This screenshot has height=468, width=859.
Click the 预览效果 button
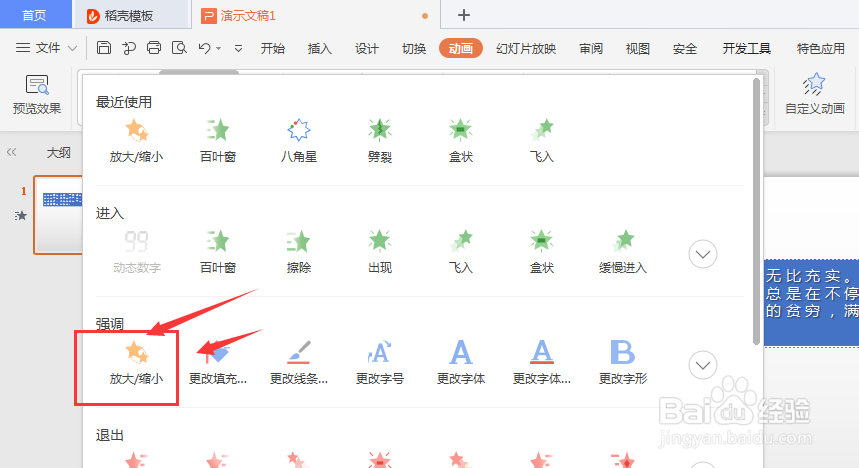point(37,95)
